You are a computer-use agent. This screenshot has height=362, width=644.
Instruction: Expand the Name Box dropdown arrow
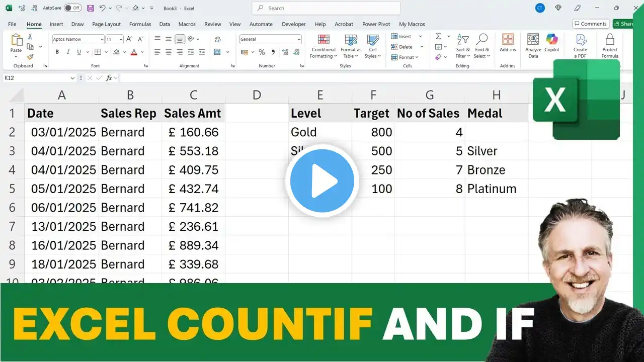[72, 78]
